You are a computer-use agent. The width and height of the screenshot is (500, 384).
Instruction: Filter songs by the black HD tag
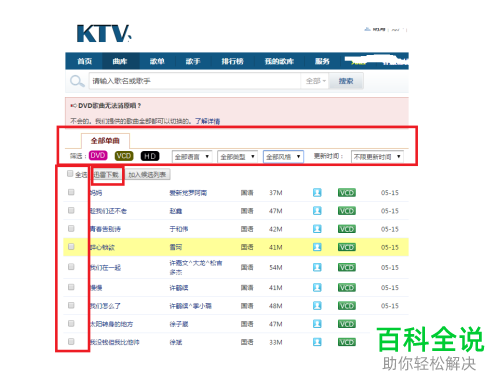150,156
